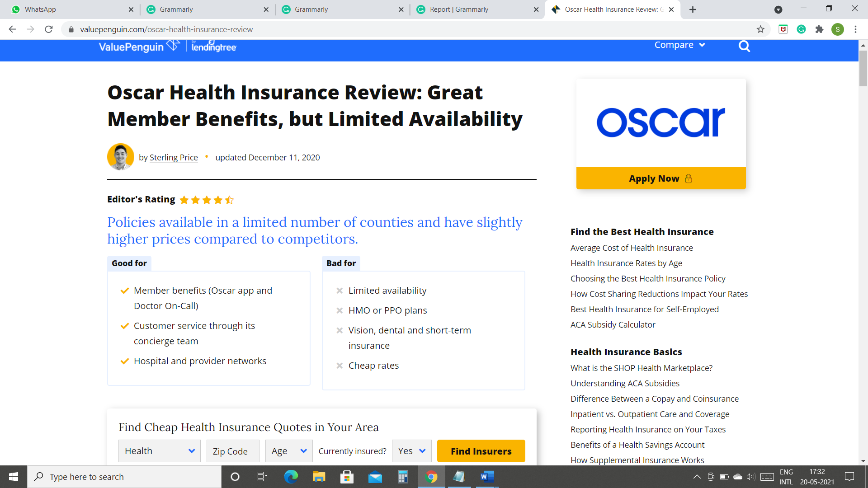Screen dimensions: 868x488
Task: Open Cortana circle in taskbar
Action: point(235,477)
